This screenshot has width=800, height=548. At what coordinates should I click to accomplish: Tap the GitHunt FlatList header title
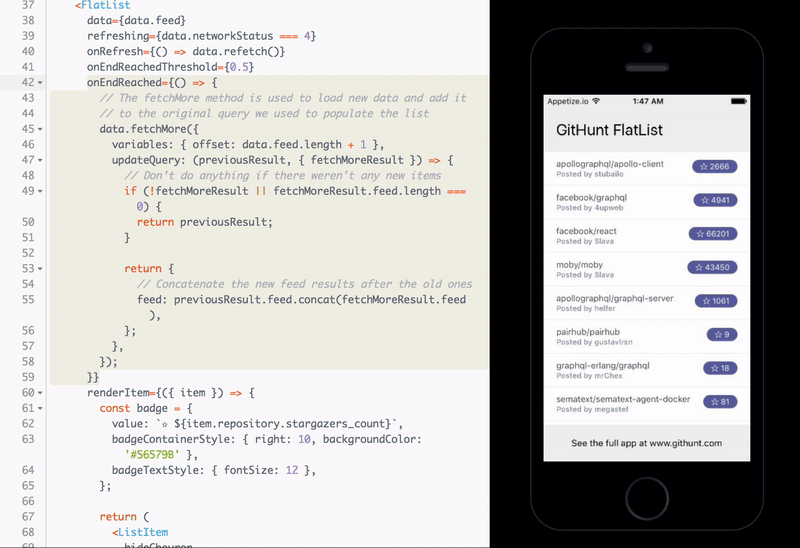[x=609, y=131]
